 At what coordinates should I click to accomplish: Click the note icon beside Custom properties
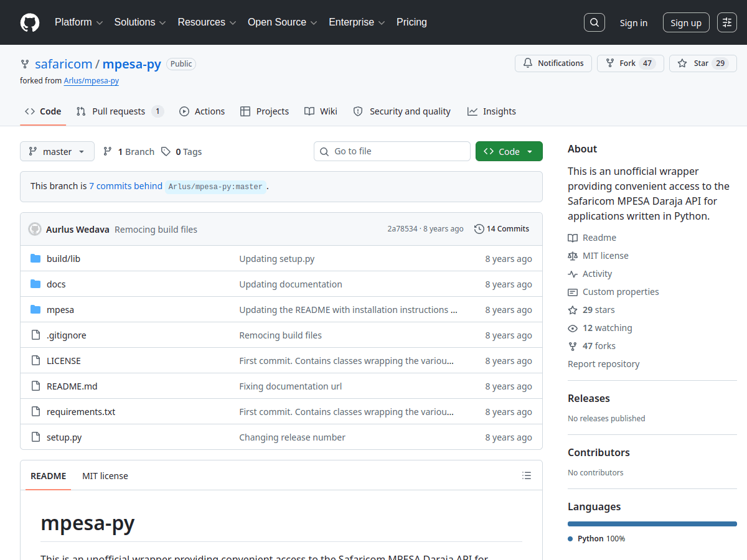click(573, 292)
